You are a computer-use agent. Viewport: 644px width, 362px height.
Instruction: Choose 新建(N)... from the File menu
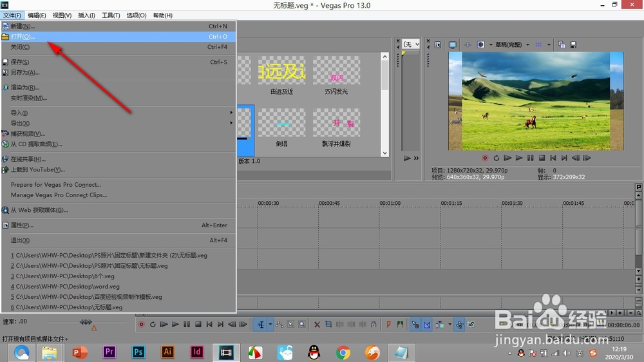(x=118, y=26)
